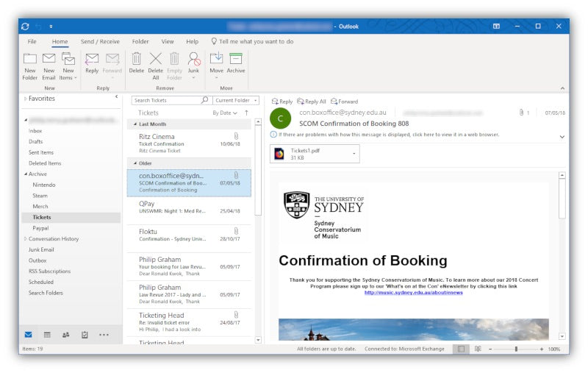This screenshot has width=588, height=373.
Task: Open the Calendar view in navigation bar
Action: [x=47, y=335]
